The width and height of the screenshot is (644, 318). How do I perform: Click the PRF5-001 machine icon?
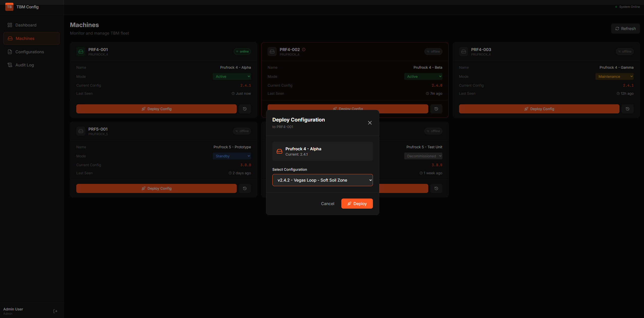coord(81,131)
